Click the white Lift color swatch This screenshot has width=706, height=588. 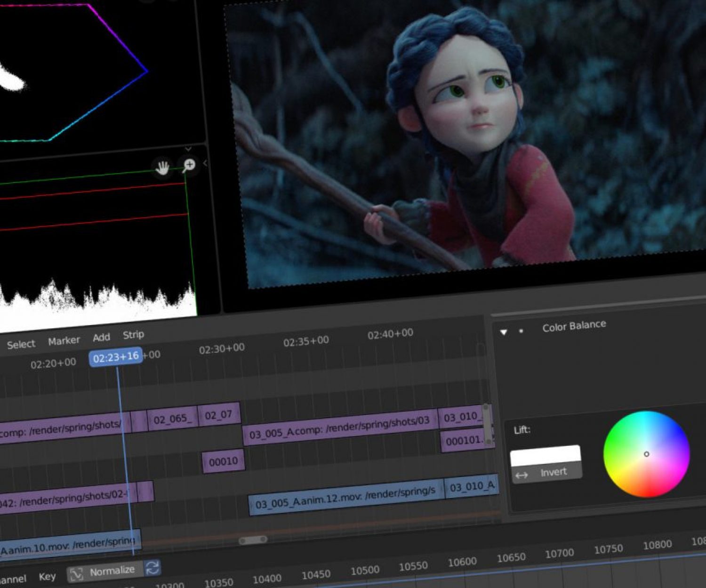(x=546, y=455)
